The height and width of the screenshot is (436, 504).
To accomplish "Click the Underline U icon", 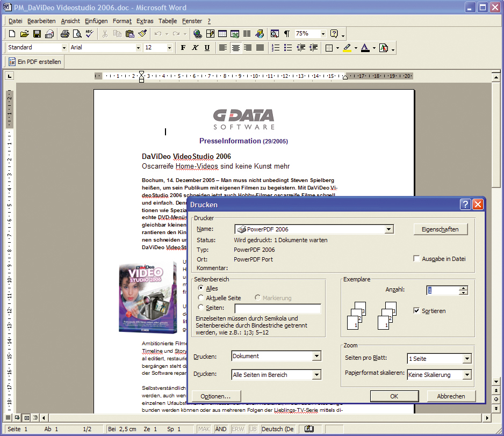I will click(x=207, y=48).
